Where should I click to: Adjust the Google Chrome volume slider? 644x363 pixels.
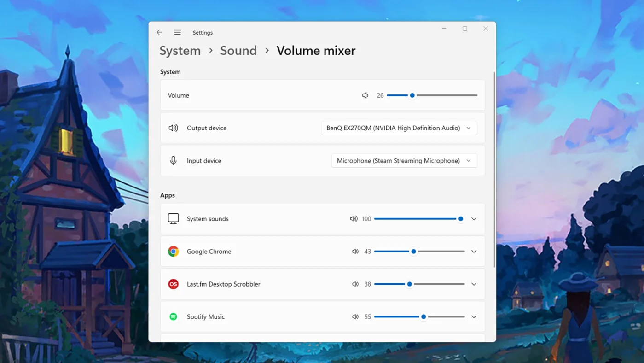click(413, 252)
